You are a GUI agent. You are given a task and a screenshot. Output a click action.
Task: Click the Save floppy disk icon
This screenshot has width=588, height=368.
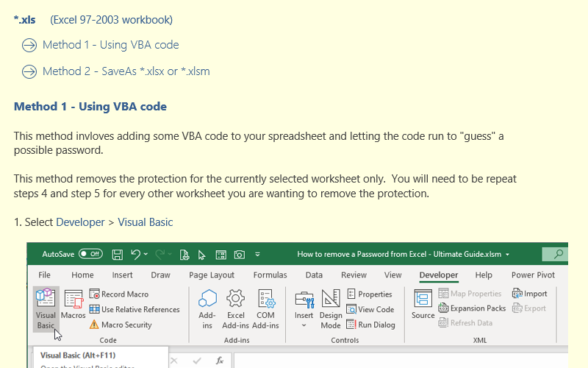coord(118,255)
